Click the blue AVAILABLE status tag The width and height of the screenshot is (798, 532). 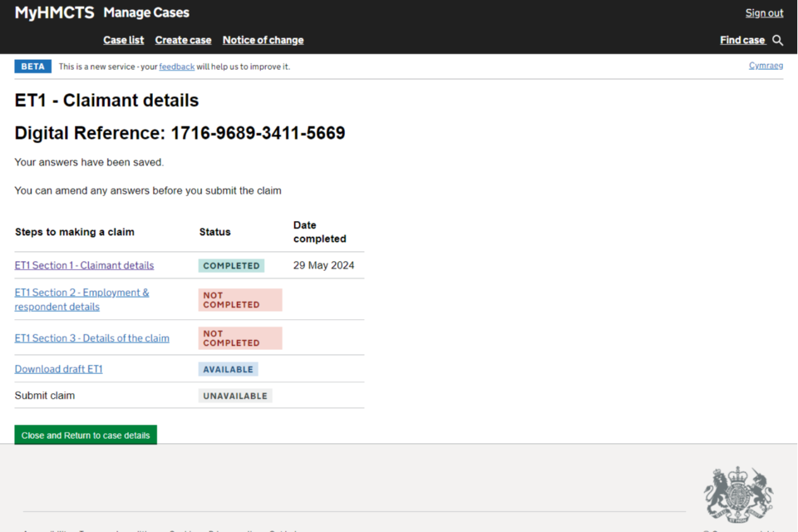[x=228, y=369]
